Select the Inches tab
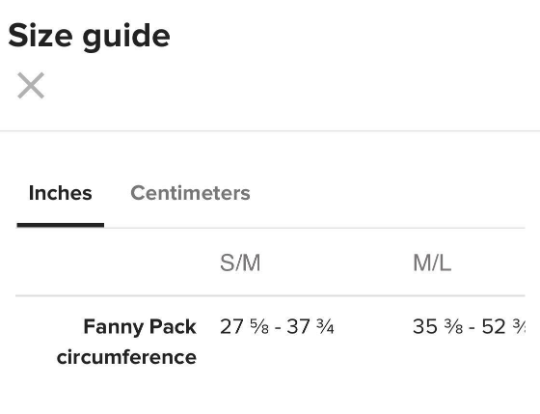The height and width of the screenshot is (414, 540). coord(61,193)
